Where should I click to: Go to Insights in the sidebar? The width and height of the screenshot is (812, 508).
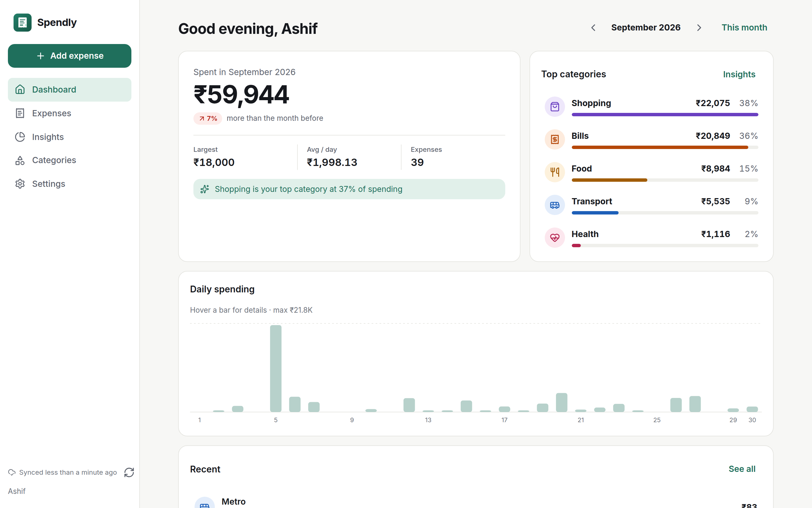69,137
